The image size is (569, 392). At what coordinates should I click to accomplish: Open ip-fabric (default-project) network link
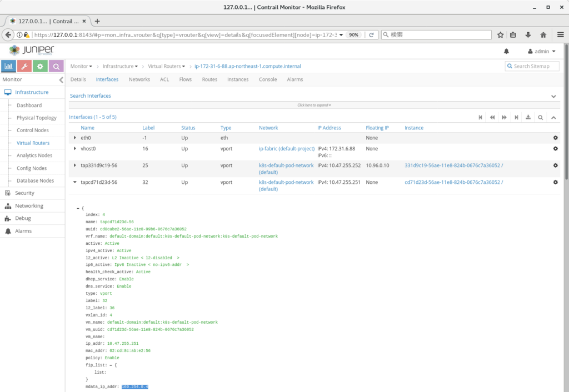pyautogui.click(x=287, y=149)
